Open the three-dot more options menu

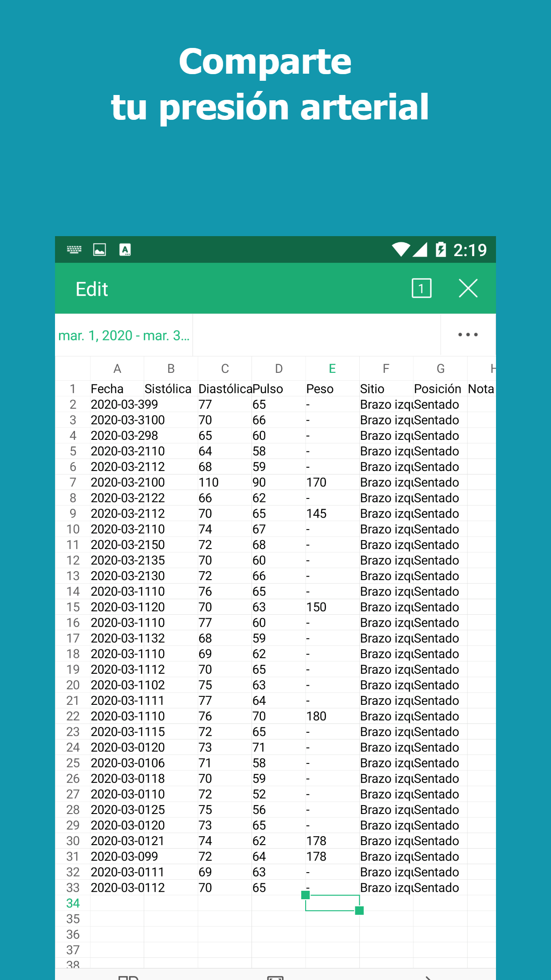[468, 335]
